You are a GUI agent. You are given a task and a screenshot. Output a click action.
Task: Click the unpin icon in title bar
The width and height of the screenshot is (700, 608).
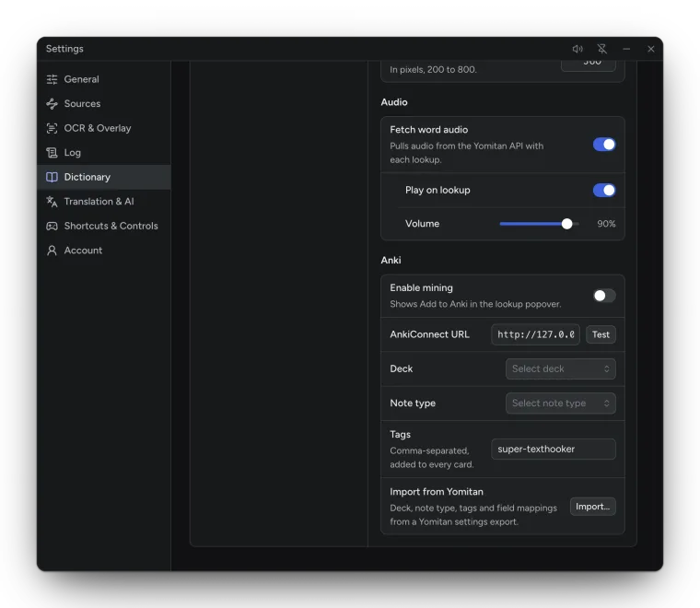[602, 49]
